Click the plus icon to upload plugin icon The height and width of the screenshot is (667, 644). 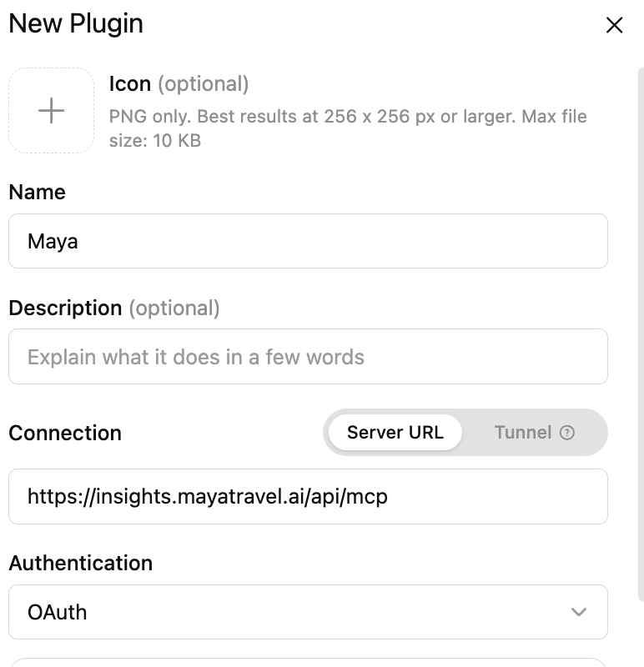(x=51, y=111)
